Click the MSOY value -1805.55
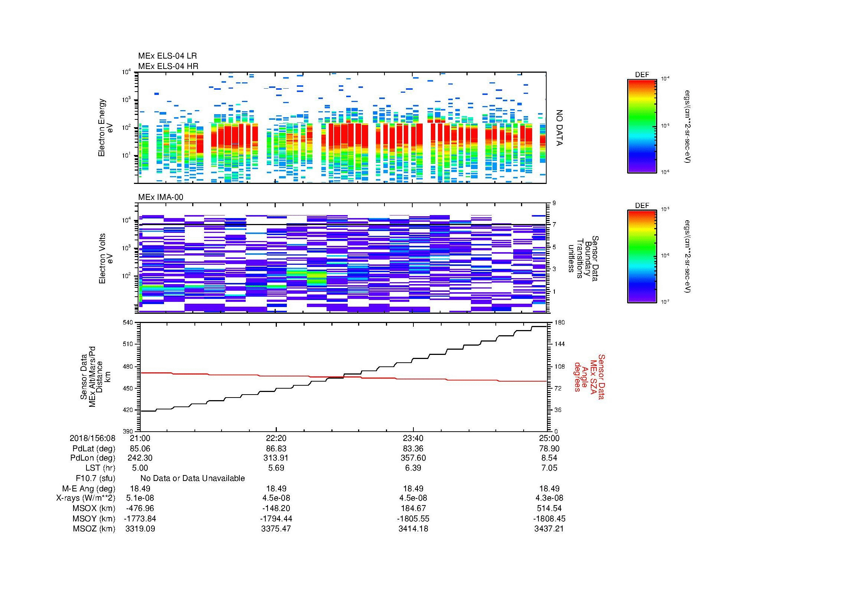The height and width of the screenshot is (613, 868). click(x=413, y=518)
